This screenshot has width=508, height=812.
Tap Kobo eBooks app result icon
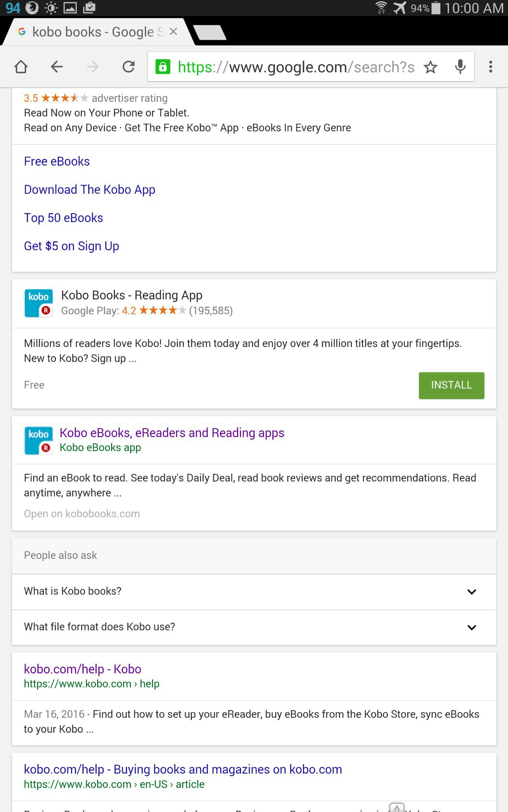click(x=39, y=441)
